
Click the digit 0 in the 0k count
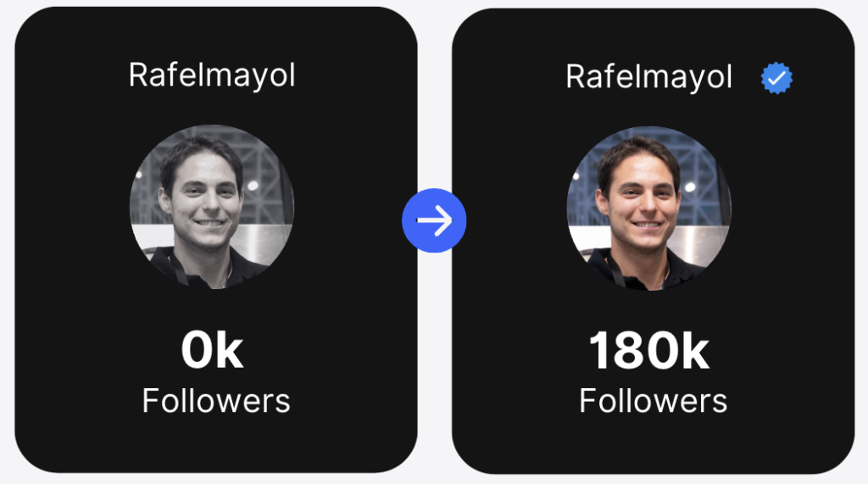[197, 350]
